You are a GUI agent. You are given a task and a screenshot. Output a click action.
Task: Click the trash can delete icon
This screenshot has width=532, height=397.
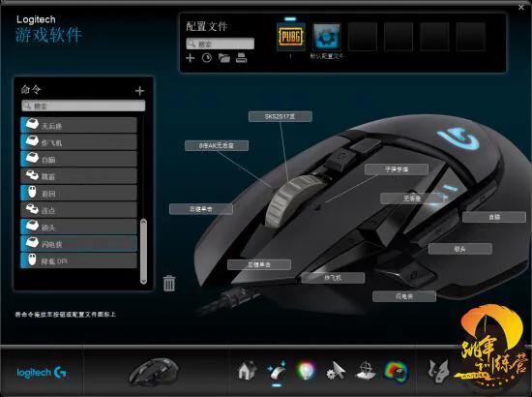[169, 283]
